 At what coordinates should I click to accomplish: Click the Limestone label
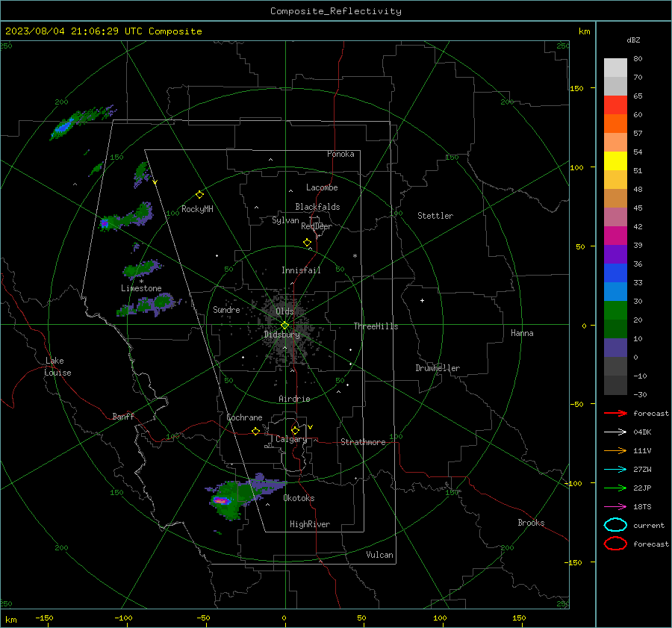(141, 288)
